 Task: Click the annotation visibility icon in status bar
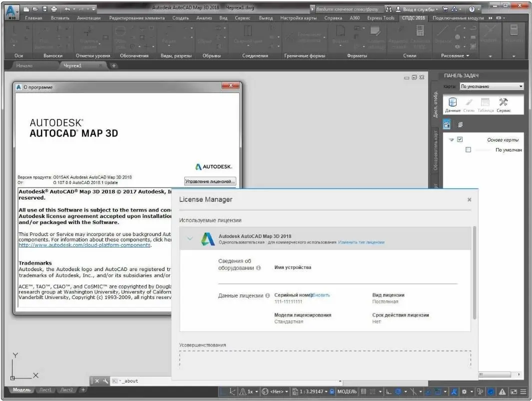tap(454, 391)
